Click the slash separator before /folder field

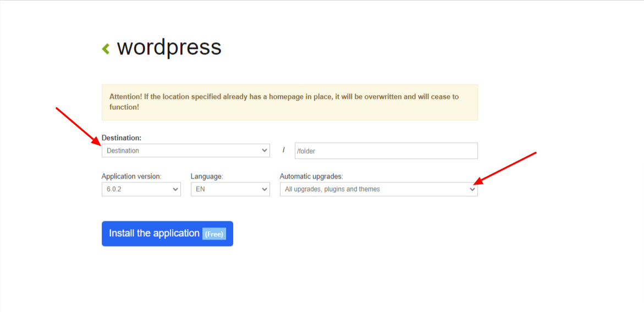click(283, 150)
